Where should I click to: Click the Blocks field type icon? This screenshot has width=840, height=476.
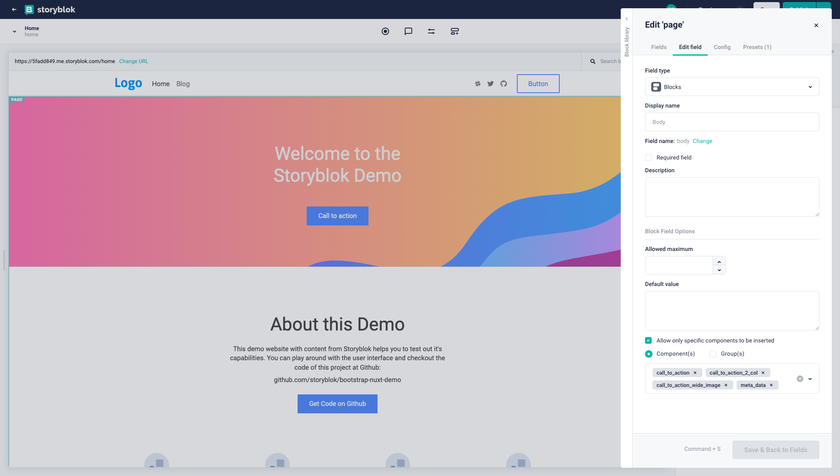pyautogui.click(x=656, y=87)
